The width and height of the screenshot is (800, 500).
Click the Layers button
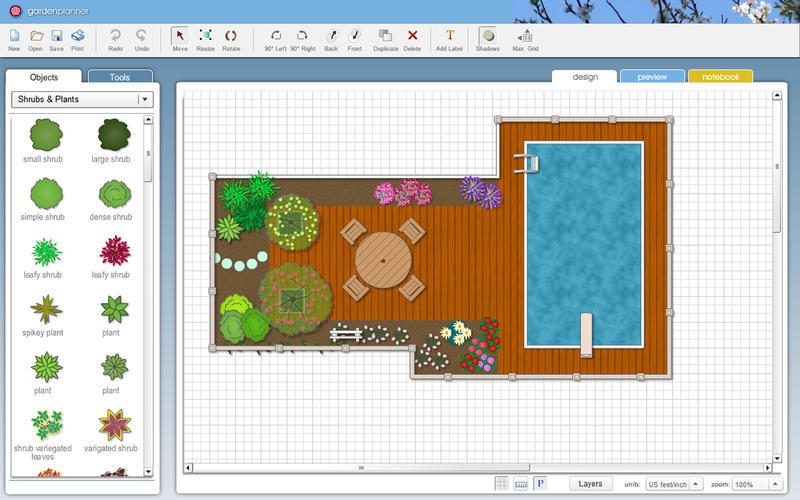pos(590,484)
